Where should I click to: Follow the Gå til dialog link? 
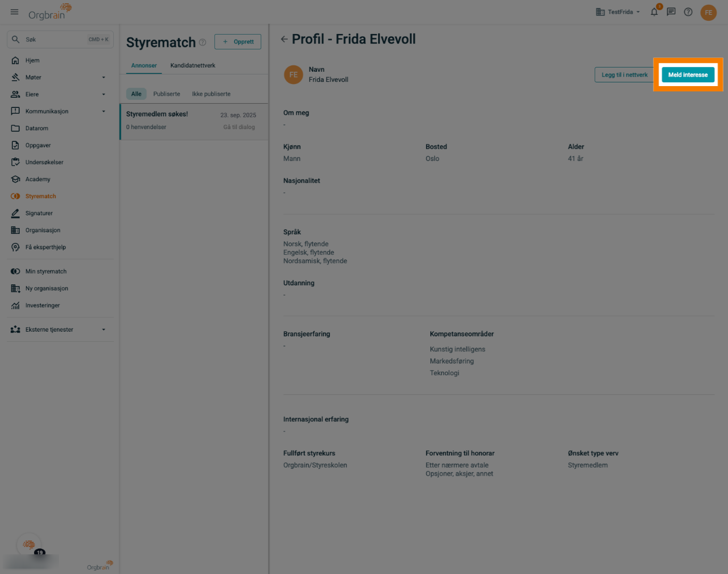pyautogui.click(x=239, y=128)
